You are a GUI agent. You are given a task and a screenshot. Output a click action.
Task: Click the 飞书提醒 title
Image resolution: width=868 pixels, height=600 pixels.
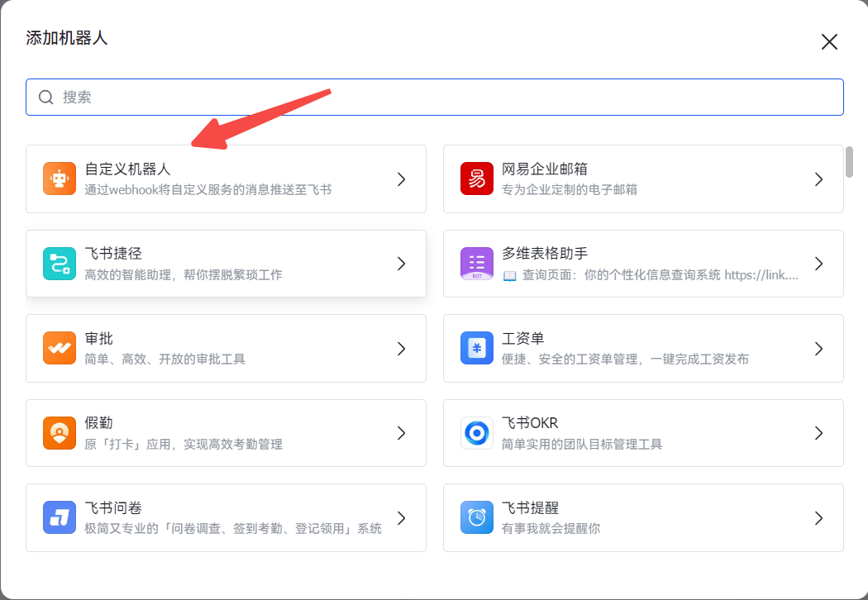click(x=531, y=507)
